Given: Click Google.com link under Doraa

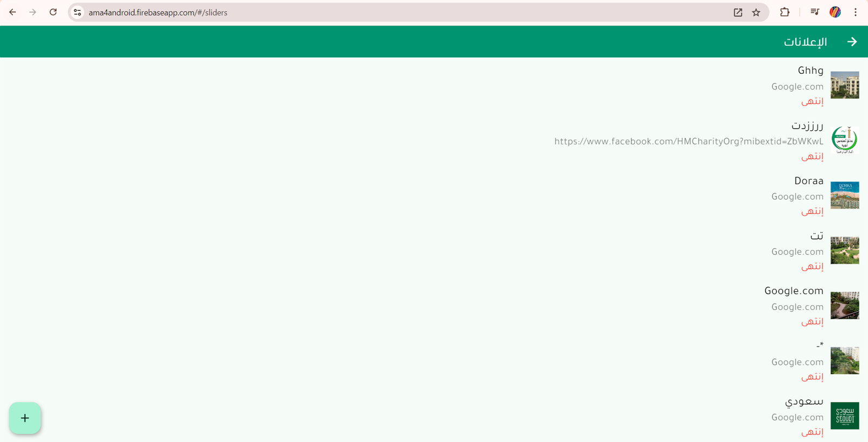Looking at the screenshot, I should 797,197.
